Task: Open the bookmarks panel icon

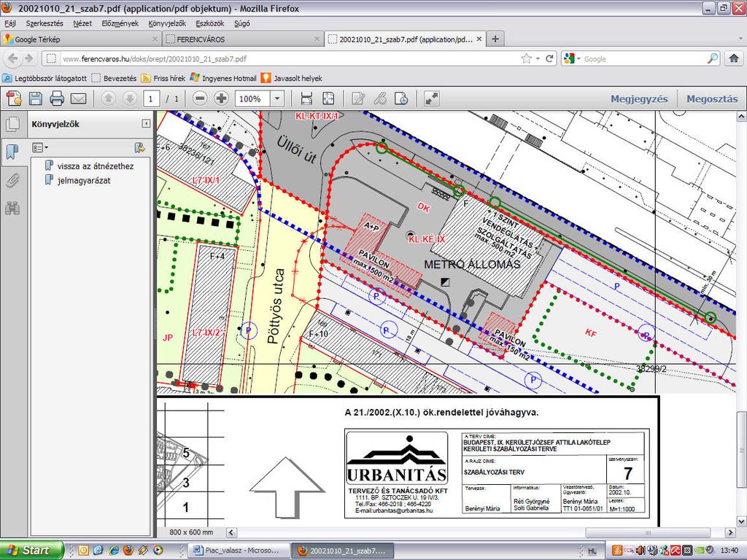Action: [x=12, y=152]
